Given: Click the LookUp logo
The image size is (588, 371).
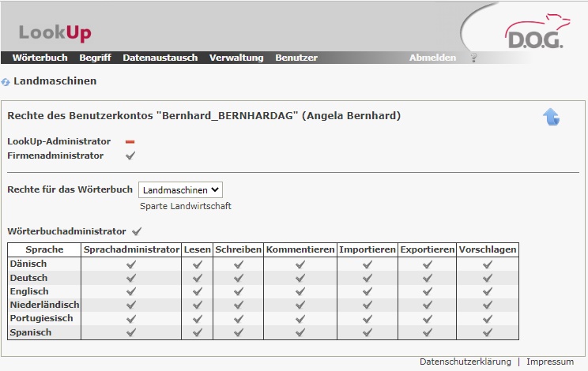Looking at the screenshot, I should tap(55, 32).
